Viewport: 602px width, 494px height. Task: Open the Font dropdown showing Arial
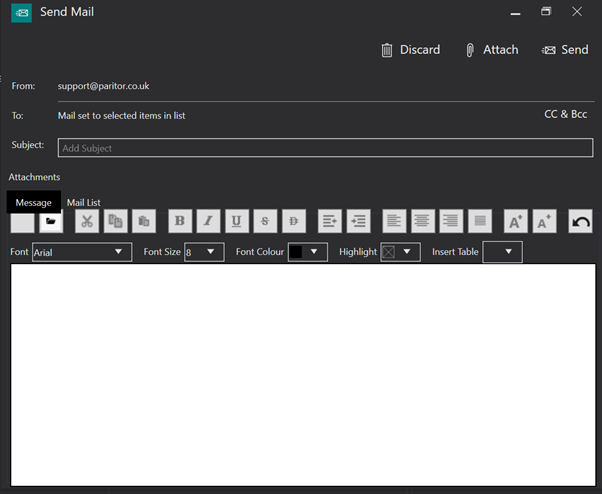[82, 252]
